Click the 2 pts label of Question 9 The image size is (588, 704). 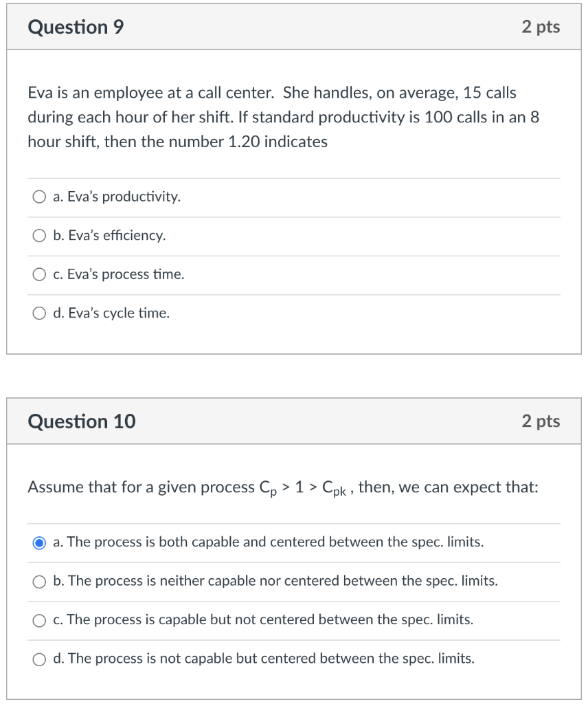point(541,27)
